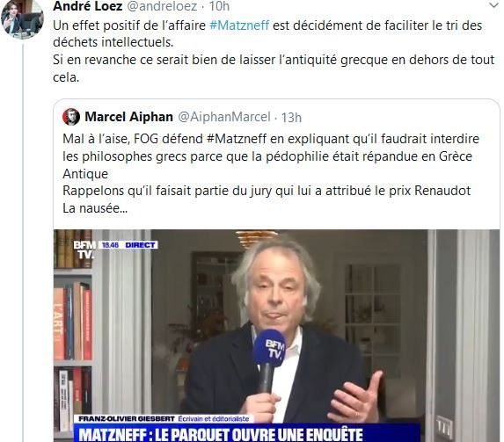The image size is (504, 442).
Task: Click the #Matzneff hashtag in quoted tweet
Action: tap(237, 139)
